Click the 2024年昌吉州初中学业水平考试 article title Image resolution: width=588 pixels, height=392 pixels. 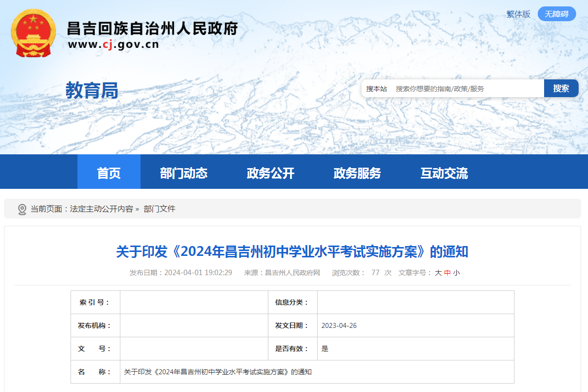pyautogui.click(x=292, y=251)
